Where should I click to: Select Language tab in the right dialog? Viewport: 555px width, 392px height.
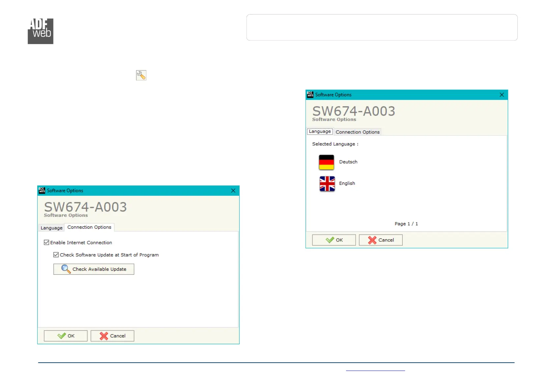pos(320,131)
